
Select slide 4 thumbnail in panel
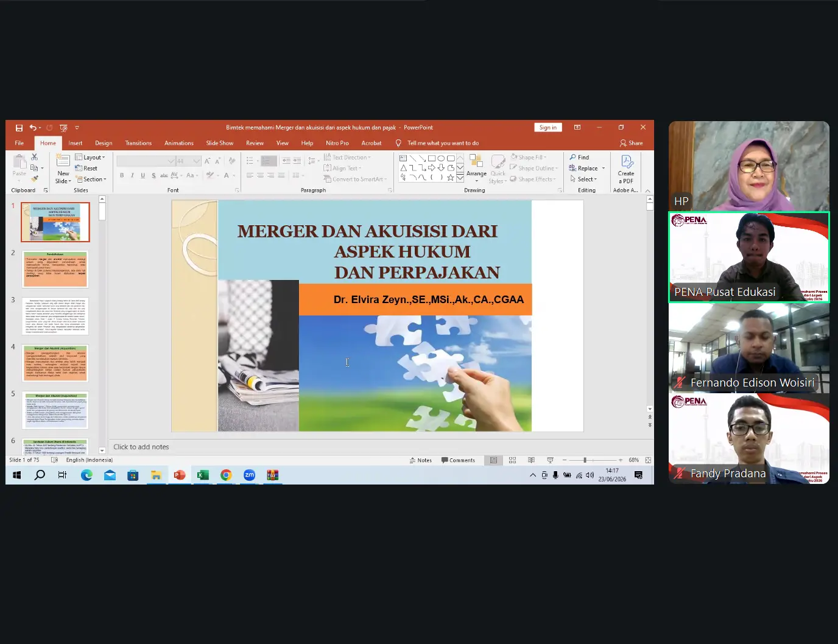55,363
